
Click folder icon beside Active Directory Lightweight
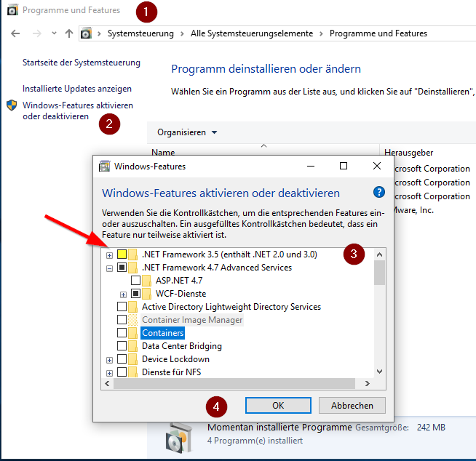132,307
